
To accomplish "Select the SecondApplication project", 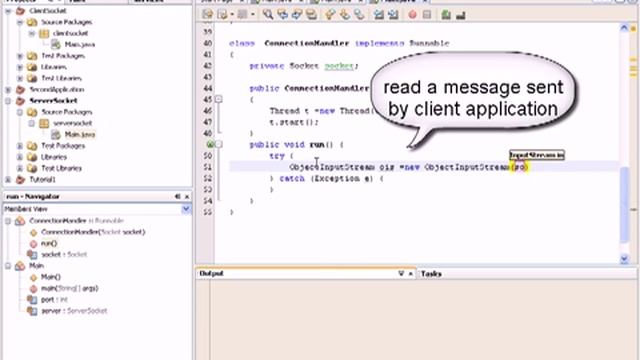I will click(x=56, y=89).
